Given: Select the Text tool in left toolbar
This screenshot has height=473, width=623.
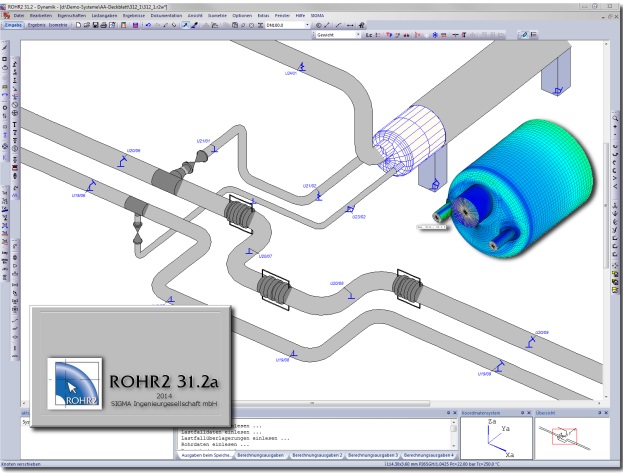Looking at the screenshot, I should tap(15, 125).
